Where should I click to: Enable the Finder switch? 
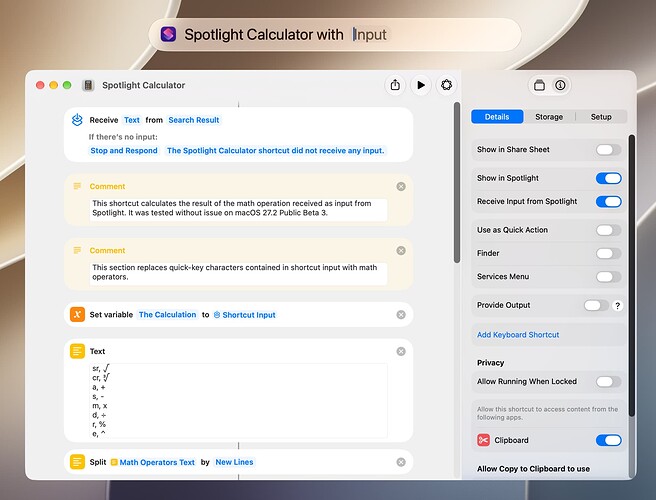[x=608, y=254]
